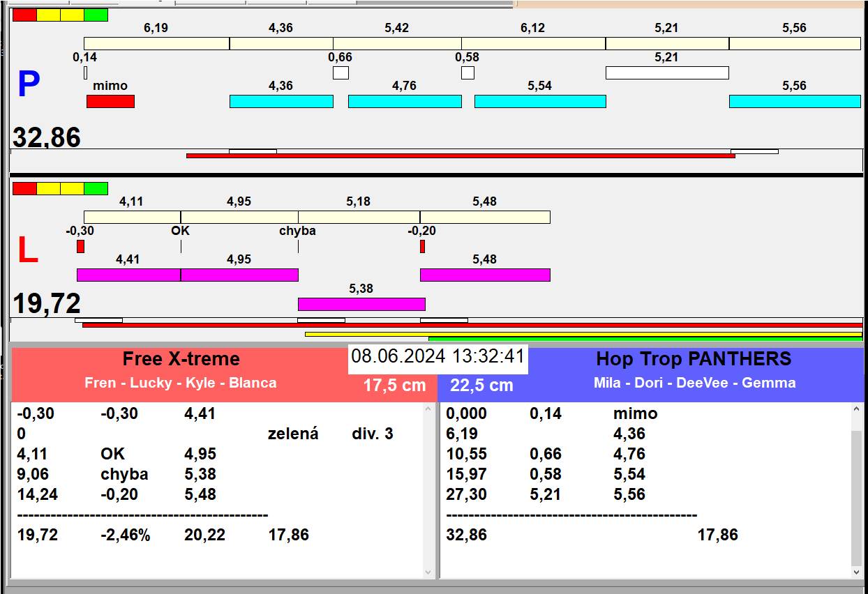Click the green start light in the P lane
Screen dimensions: 868x594
[x=96, y=15]
